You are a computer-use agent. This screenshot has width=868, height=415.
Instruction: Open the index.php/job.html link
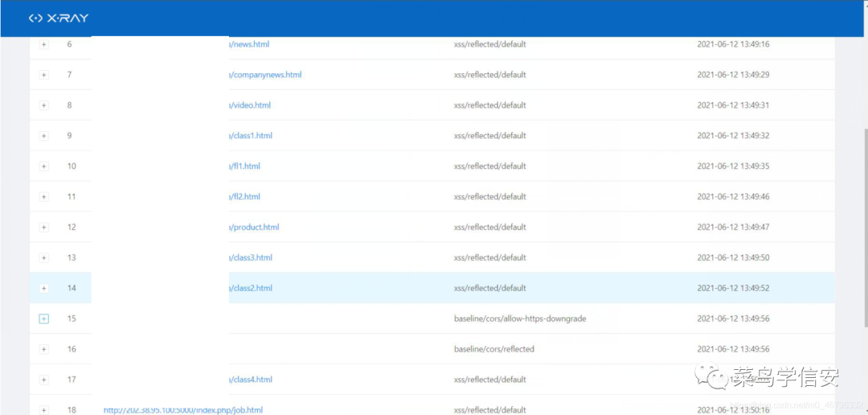pos(182,410)
